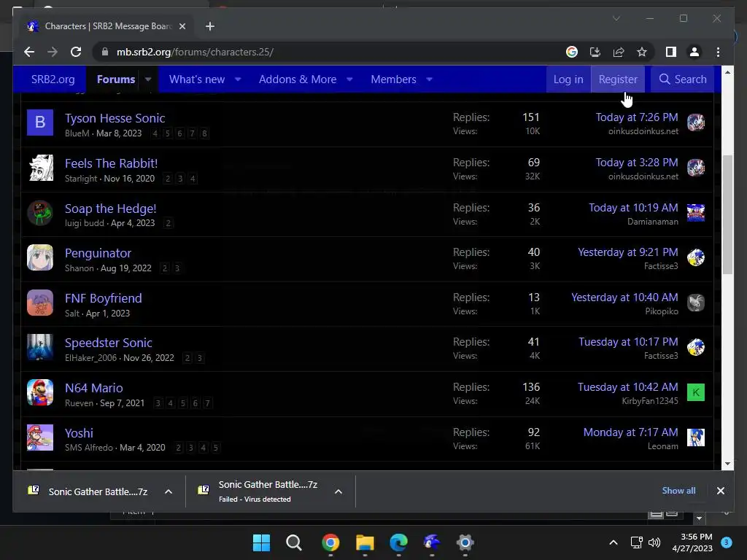747x560 pixels.
Task: Open Microsoft Edge from the taskbar
Action: pyautogui.click(x=398, y=542)
